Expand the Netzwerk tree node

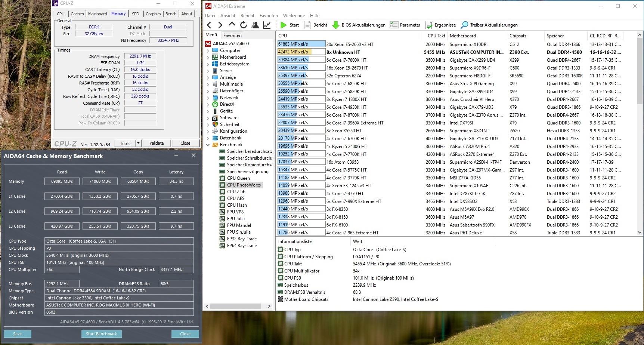(x=208, y=98)
